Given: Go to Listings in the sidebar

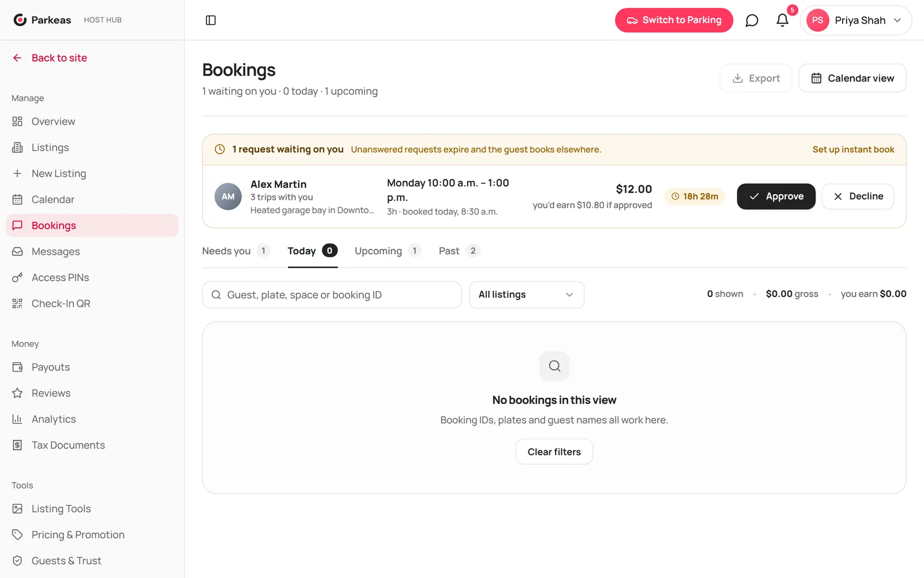Looking at the screenshot, I should 92,147.
